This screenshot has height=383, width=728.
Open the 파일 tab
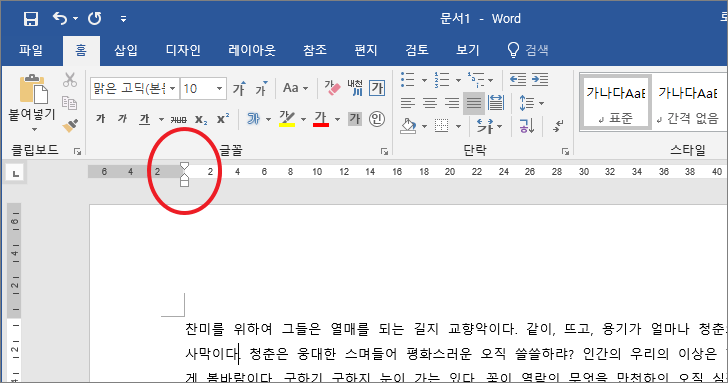coord(31,50)
